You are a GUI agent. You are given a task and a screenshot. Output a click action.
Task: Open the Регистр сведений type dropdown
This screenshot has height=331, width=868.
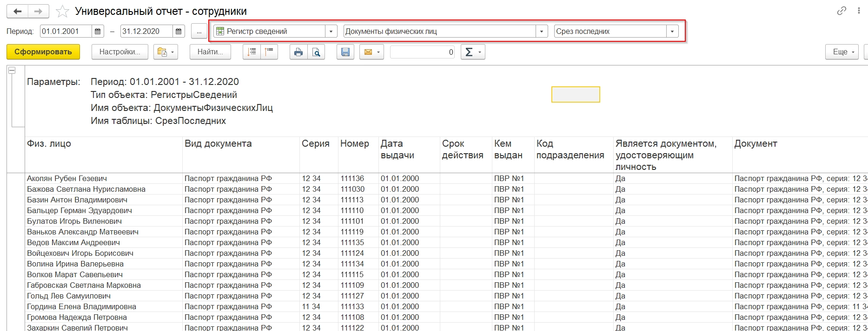[331, 32]
